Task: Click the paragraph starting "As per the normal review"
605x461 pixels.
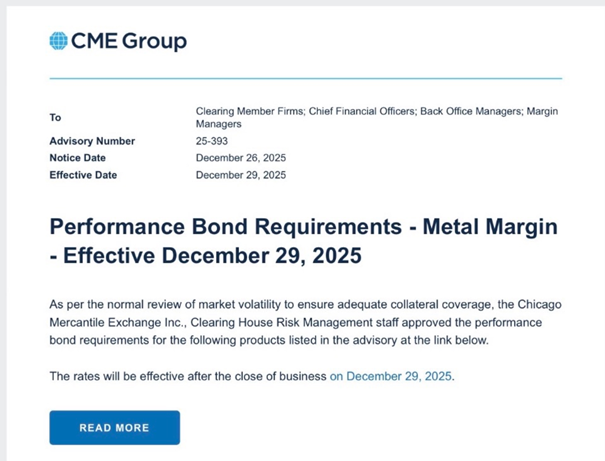Action: tap(299, 325)
